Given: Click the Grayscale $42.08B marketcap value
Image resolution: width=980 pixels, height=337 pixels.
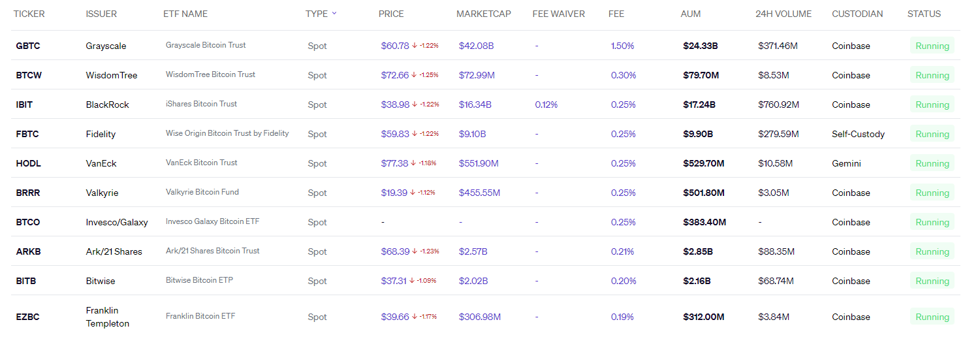Looking at the screenshot, I should tap(476, 46).
